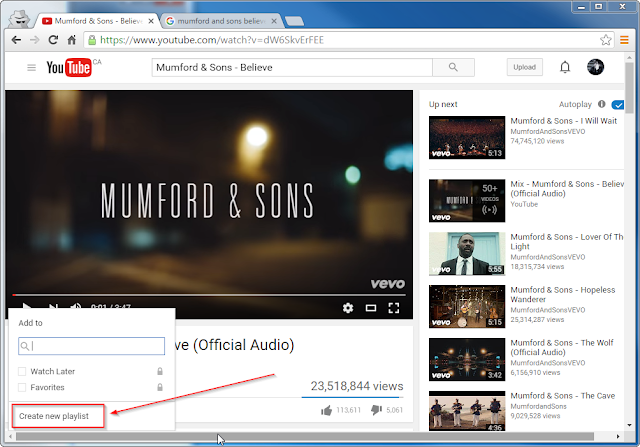Screen dimensions: 640x447
Task: Click the 23,518,844 views count
Action: pos(357,386)
